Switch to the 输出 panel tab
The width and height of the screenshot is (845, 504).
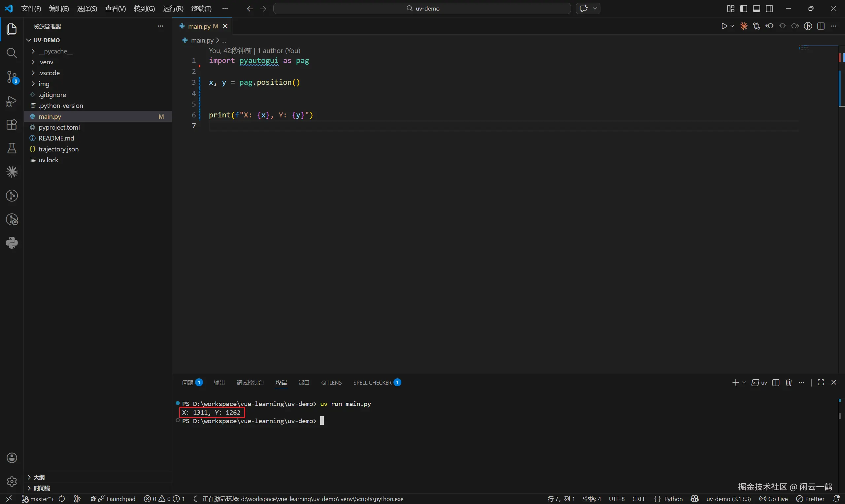click(219, 383)
